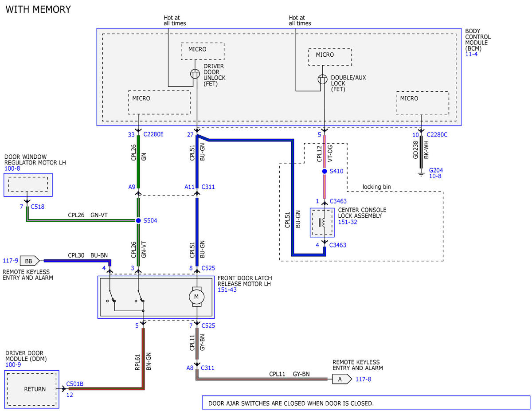Click connector label C2280C
Screen dimensions: 532x411
click(x=437, y=135)
